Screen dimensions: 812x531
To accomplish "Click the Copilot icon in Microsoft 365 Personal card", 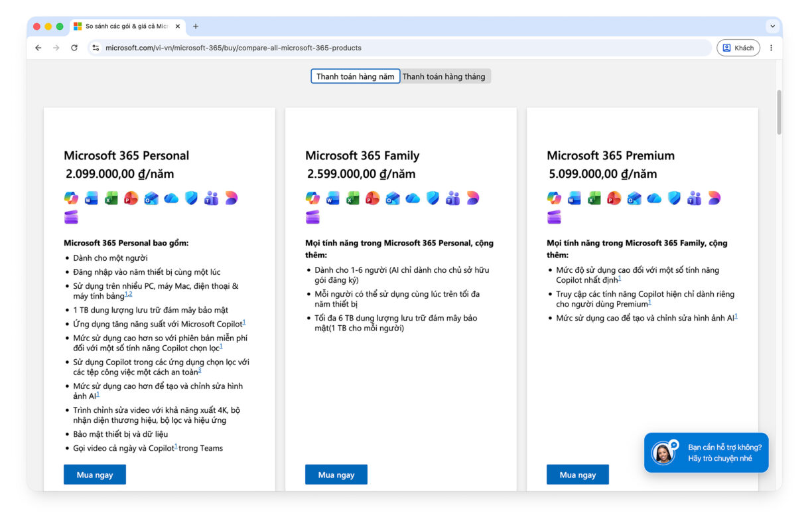I will point(71,198).
